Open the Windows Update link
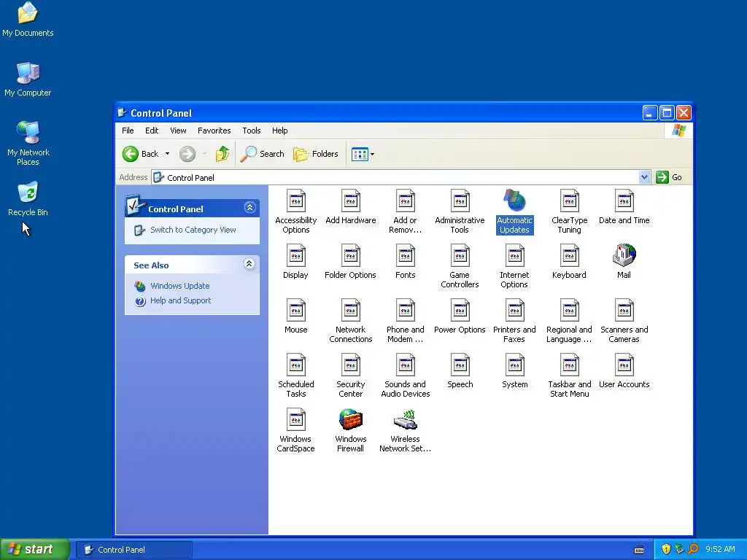 click(x=179, y=286)
